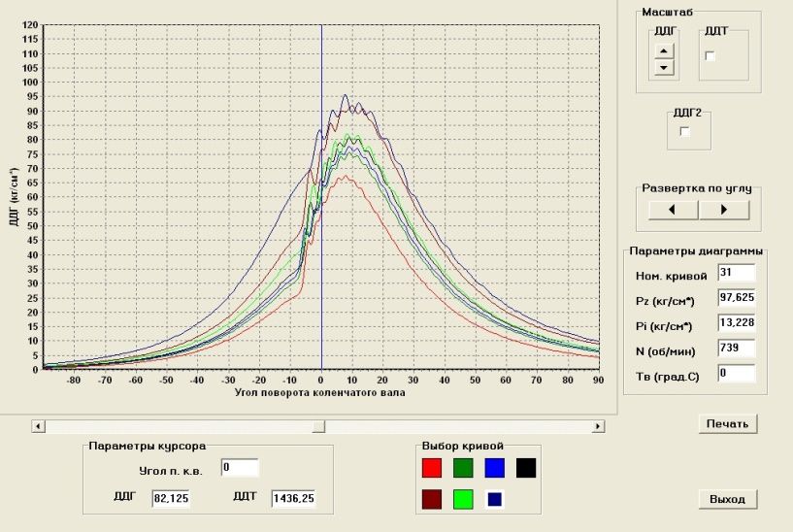Select the bright green curve swatch
The width and height of the screenshot is (793, 532).
point(463,499)
